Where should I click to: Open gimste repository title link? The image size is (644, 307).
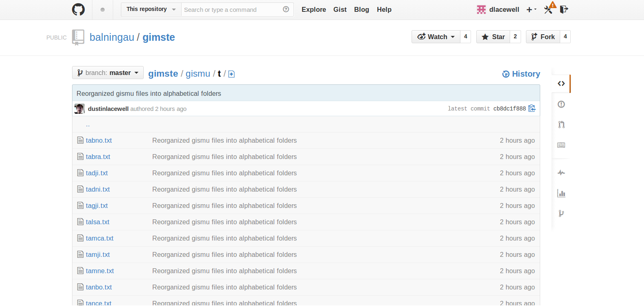tap(159, 37)
